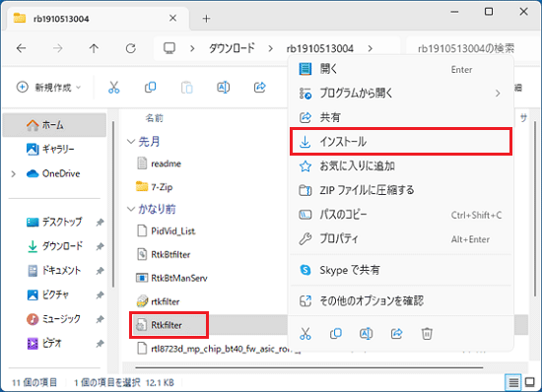Choose インストール from the context menu

click(x=401, y=142)
